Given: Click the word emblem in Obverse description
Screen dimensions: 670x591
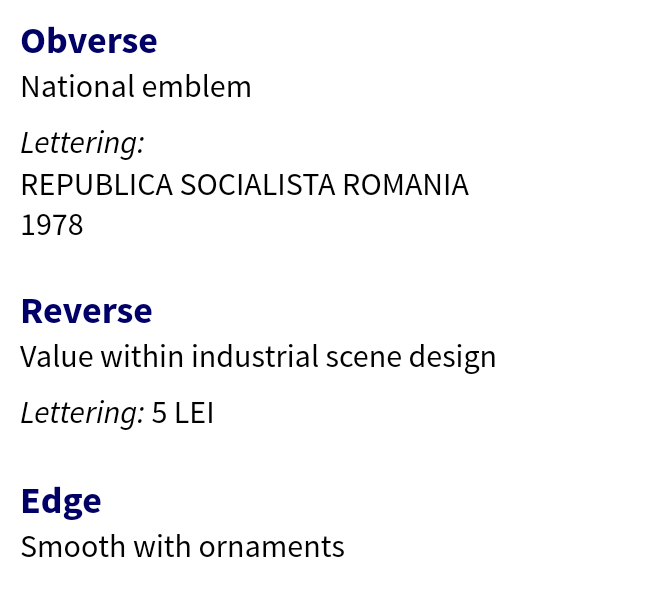Looking at the screenshot, I should 197,87.
